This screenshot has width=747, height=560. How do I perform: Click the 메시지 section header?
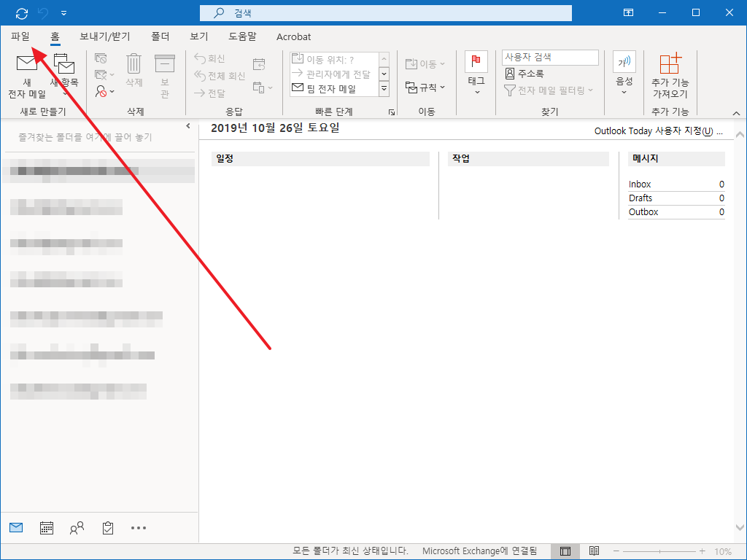coord(676,158)
